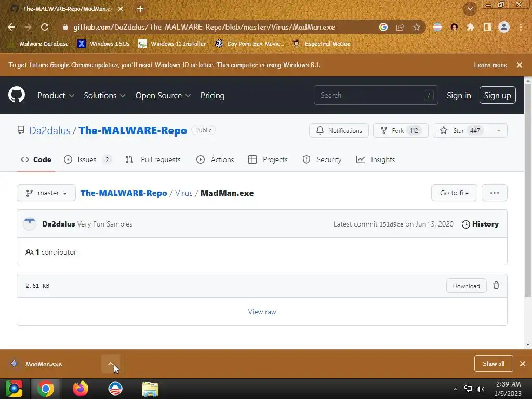Bookmark this page with the star icon
The height and width of the screenshot is (399, 532).
click(x=417, y=27)
